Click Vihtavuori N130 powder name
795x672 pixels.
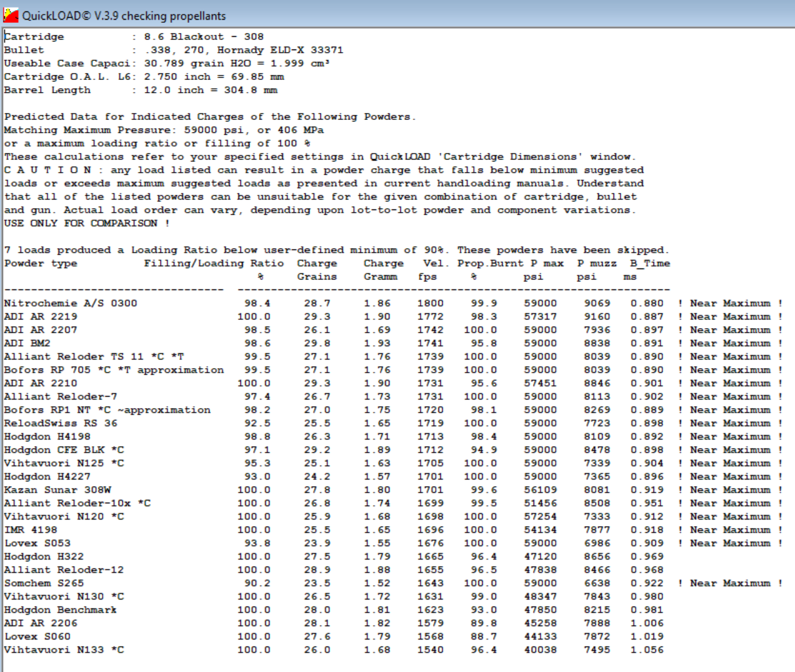pyautogui.click(x=64, y=596)
